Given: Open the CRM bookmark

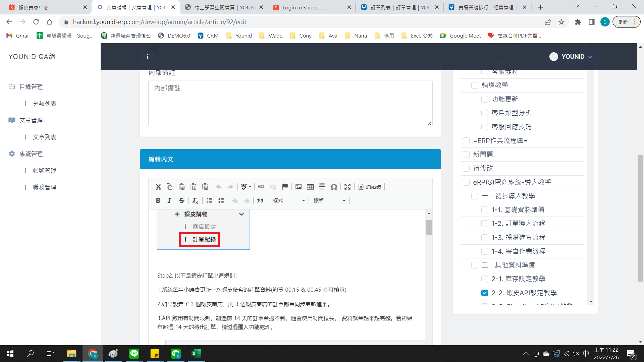Looking at the screenshot, I should pyautogui.click(x=208, y=36).
